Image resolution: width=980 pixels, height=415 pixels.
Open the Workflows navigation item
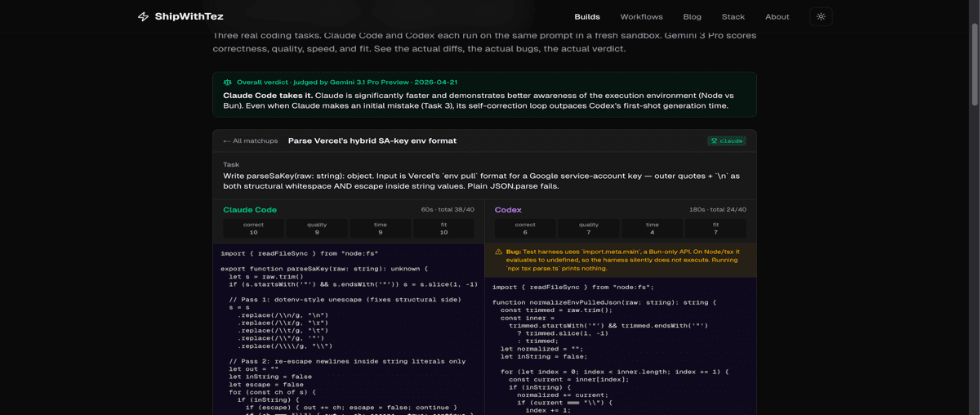(x=641, y=16)
